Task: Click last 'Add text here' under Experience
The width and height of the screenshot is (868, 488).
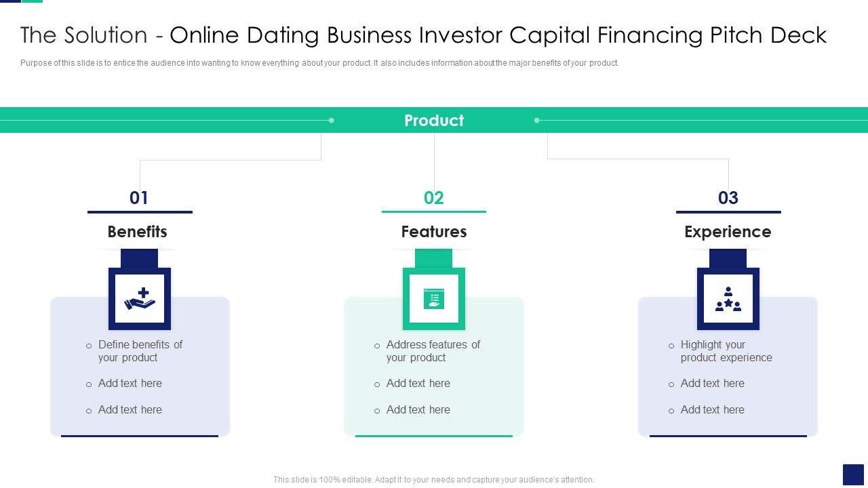Action: pyautogui.click(x=713, y=409)
